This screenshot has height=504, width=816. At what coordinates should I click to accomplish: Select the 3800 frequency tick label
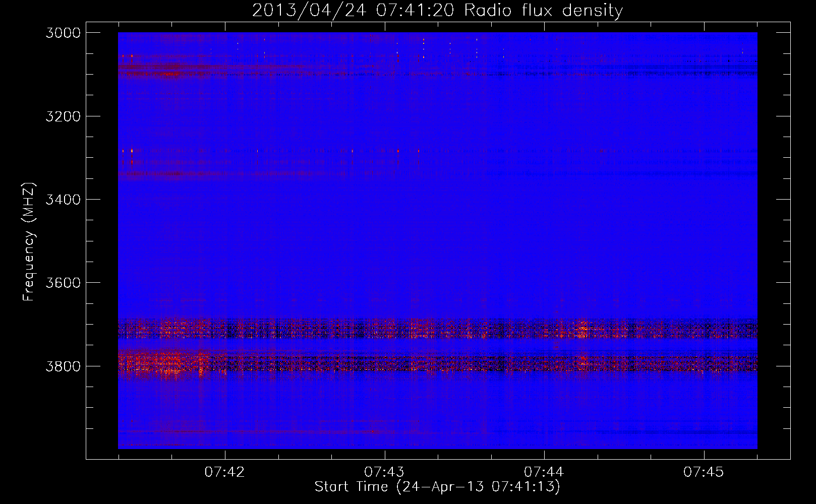63,366
